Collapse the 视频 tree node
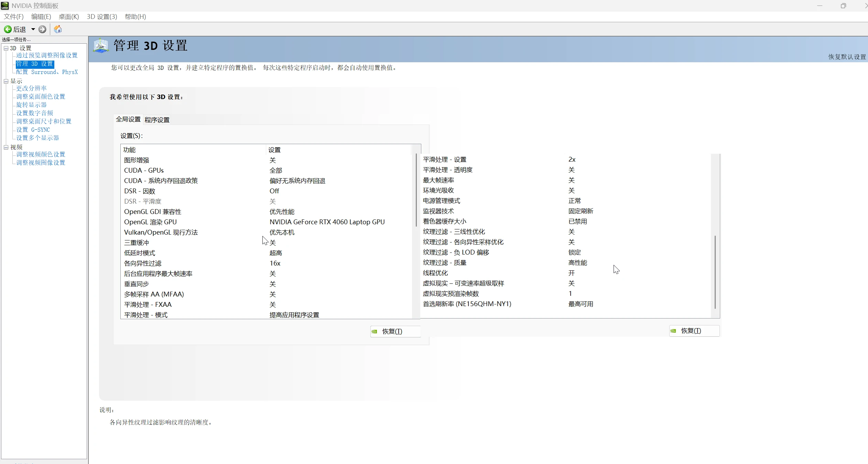The image size is (868, 464). tap(6, 147)
